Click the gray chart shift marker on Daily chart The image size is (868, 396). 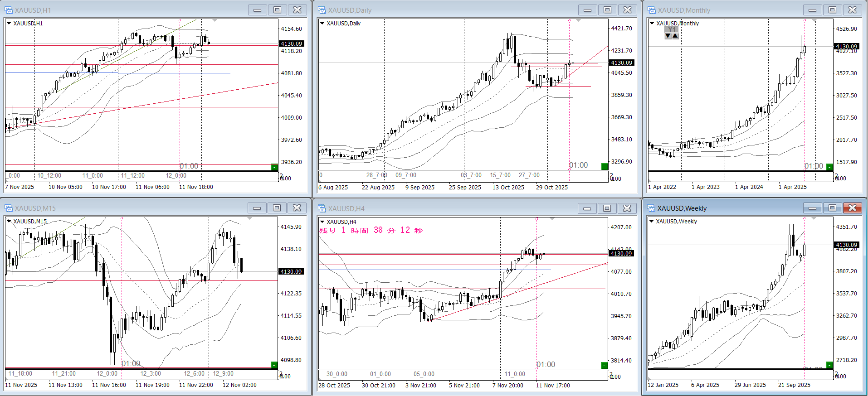pos(578,20)
